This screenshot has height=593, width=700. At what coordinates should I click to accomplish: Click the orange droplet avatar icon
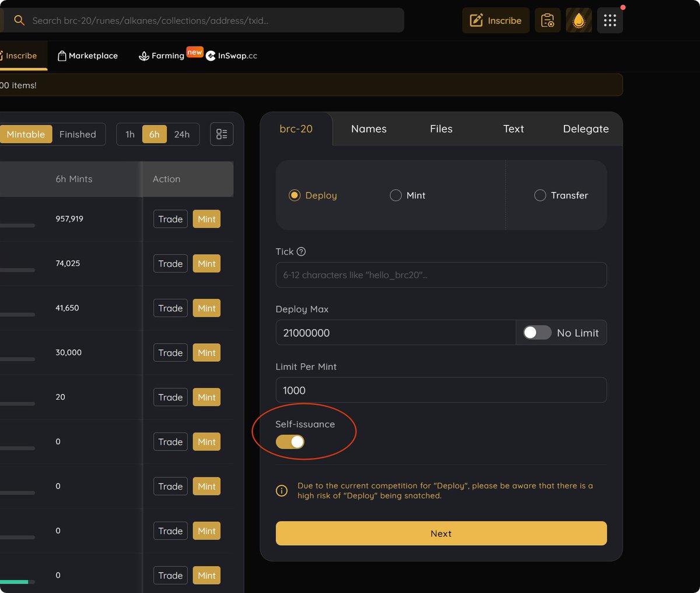579,20
